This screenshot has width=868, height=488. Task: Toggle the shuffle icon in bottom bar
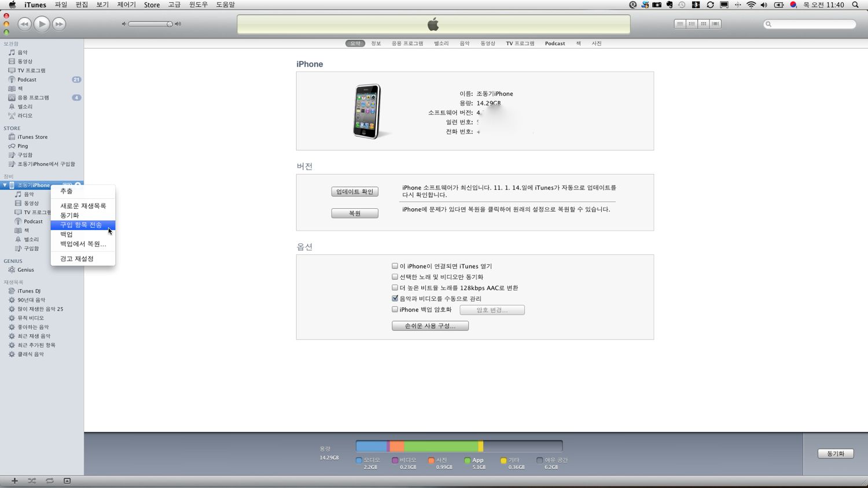32,481
